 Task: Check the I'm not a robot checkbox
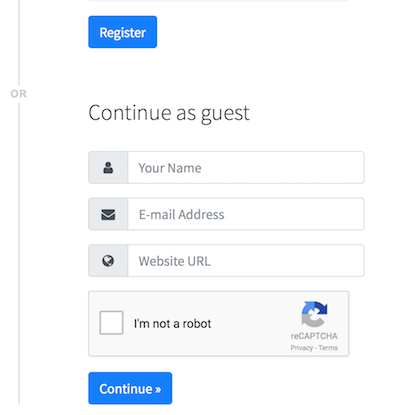(x=111, y=323)
